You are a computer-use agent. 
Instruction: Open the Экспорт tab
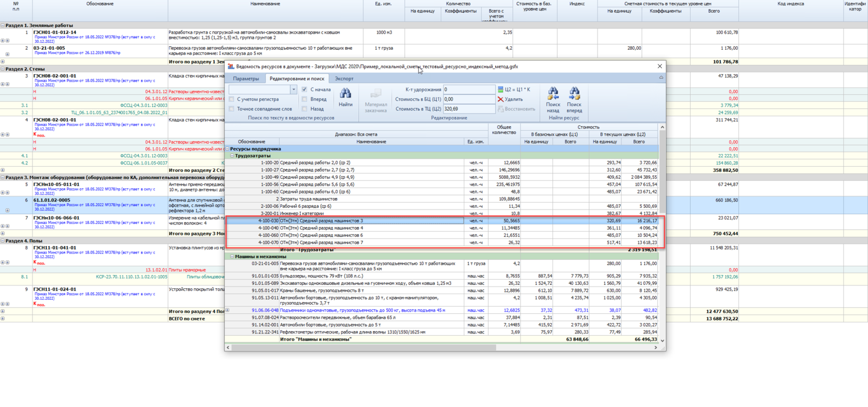[344, 79]
